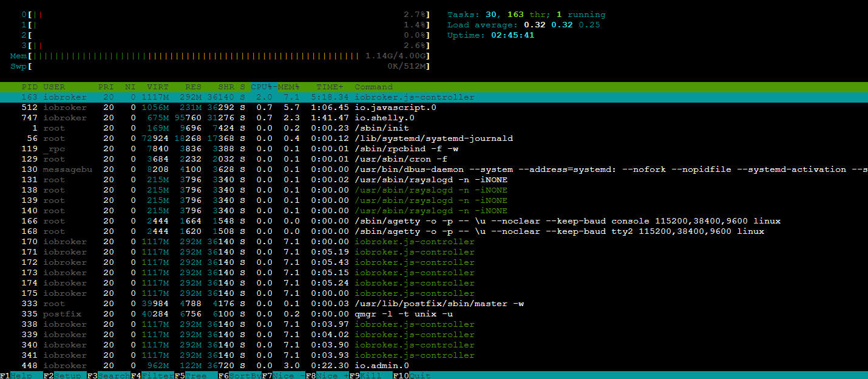Select js-controller thread PID 174

coord(434,283)
